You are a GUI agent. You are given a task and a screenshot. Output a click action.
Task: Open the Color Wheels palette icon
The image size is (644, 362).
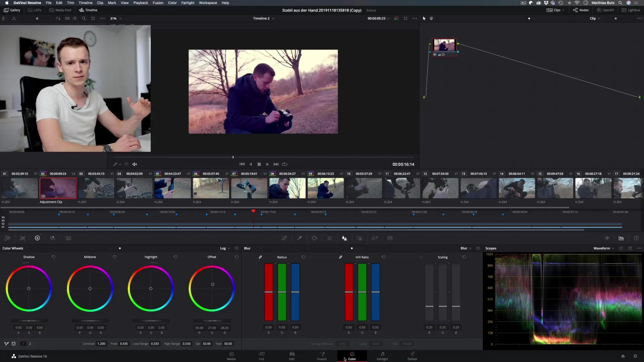point(37,238)
